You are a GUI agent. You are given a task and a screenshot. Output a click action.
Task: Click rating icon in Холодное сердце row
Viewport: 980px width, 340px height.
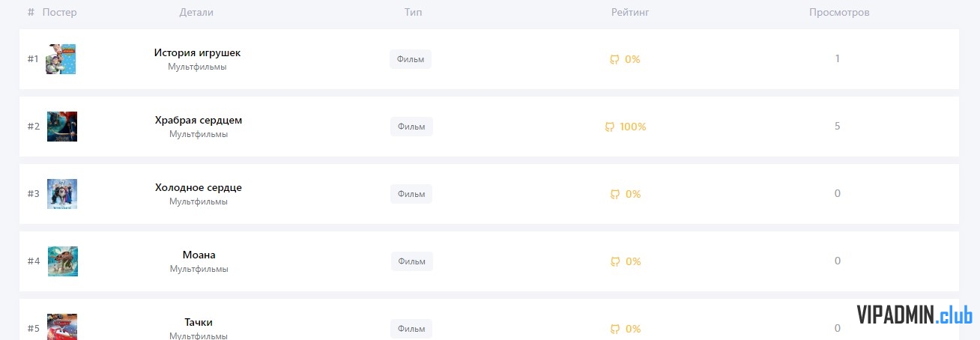[x=615, y=194]
